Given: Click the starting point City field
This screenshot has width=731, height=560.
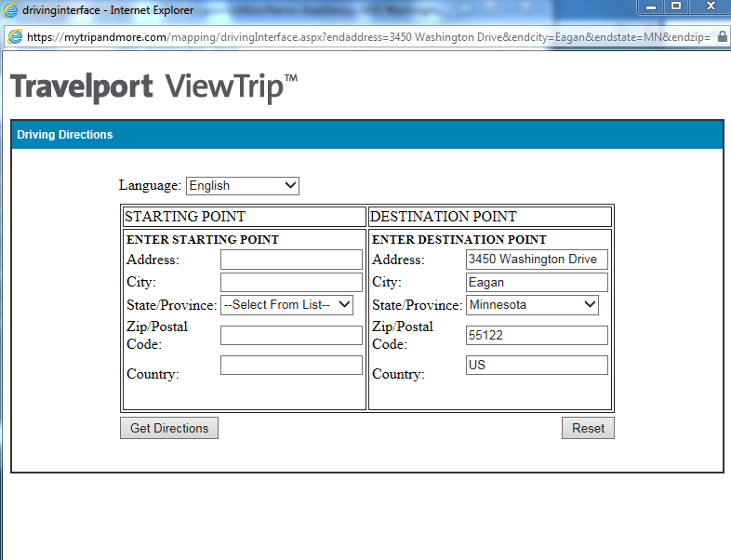Looking at the screenshot, I should [x=291, y=282].
